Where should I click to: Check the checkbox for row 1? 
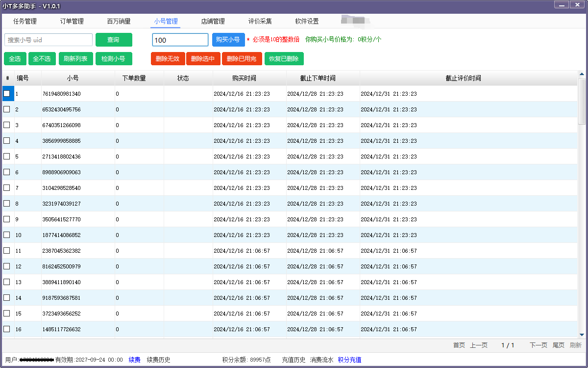point(7,94)
